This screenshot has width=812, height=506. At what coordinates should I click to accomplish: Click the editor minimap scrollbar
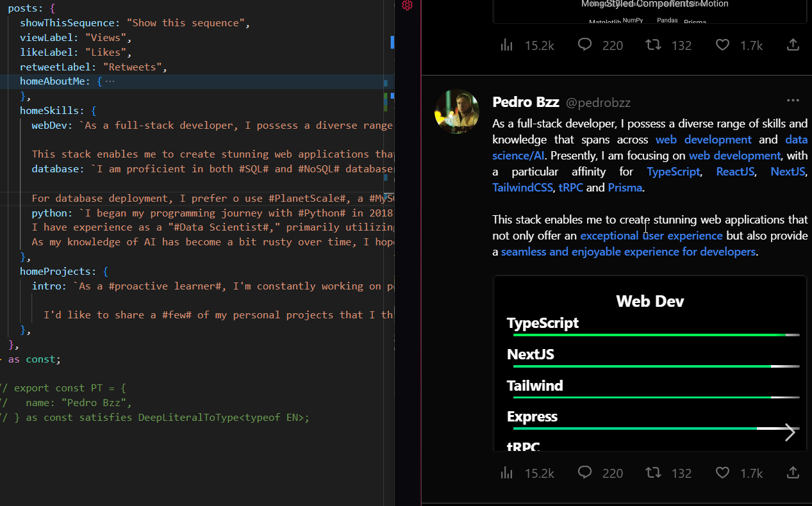[x=389, y=253]
